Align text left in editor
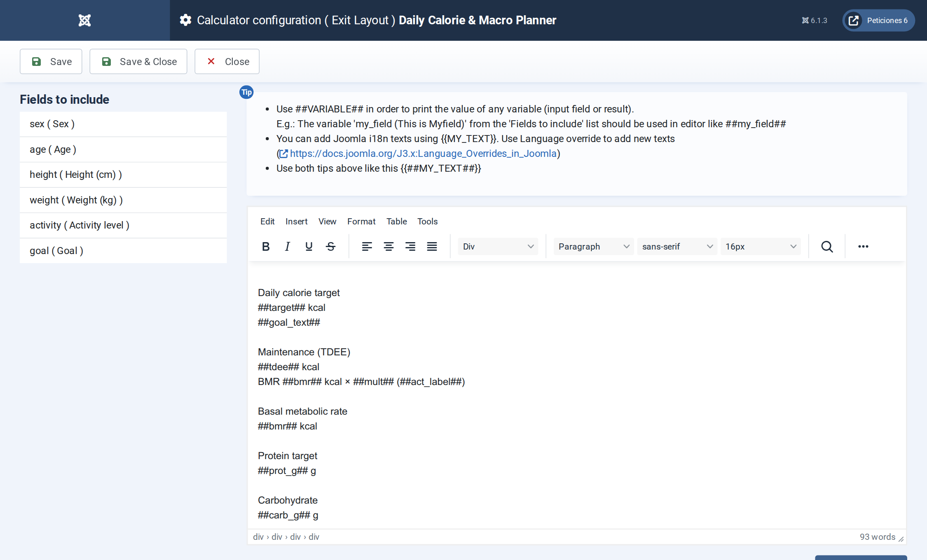Screen dimensions: 927x560 (x=367, y=246)
